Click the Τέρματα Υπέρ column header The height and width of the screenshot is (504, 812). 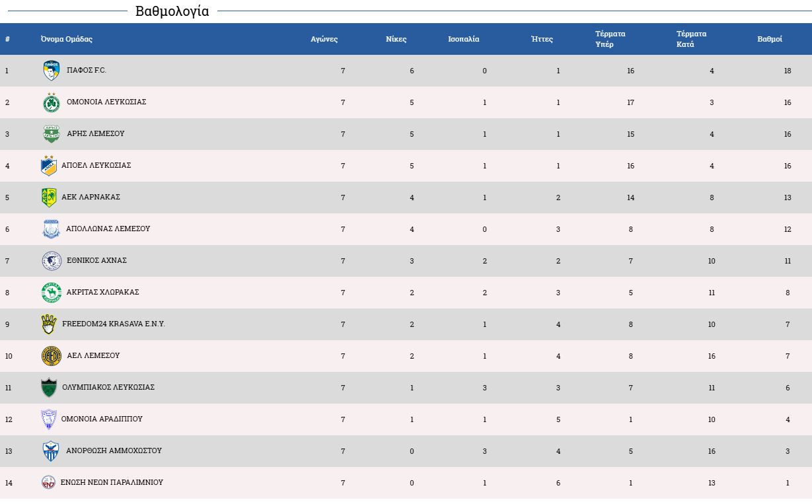point(610,39)
